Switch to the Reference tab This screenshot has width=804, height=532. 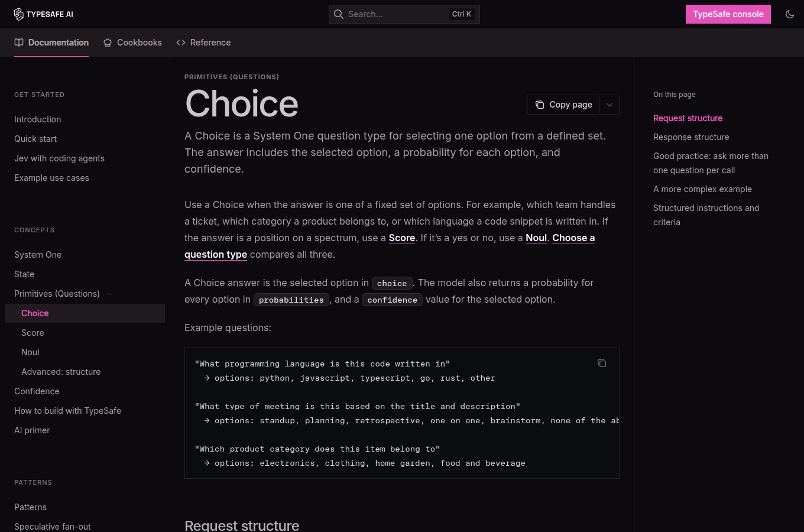pyautogui.click(x=203, y=43)
